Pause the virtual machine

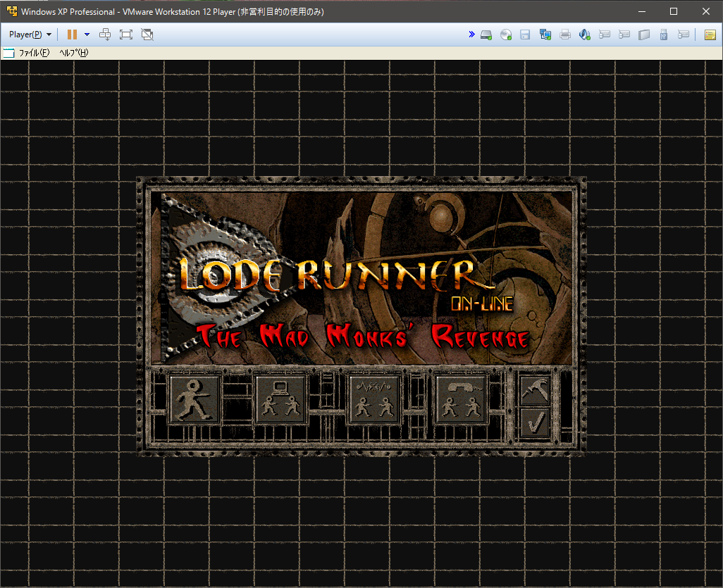click(x=72, y=35)
